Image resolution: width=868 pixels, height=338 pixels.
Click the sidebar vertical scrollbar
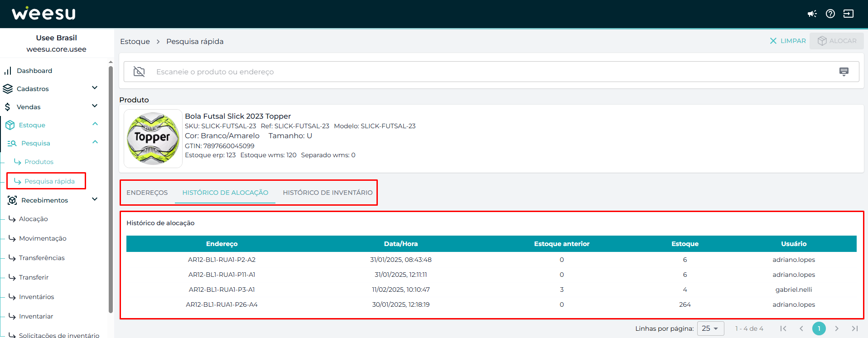[111, 189]
